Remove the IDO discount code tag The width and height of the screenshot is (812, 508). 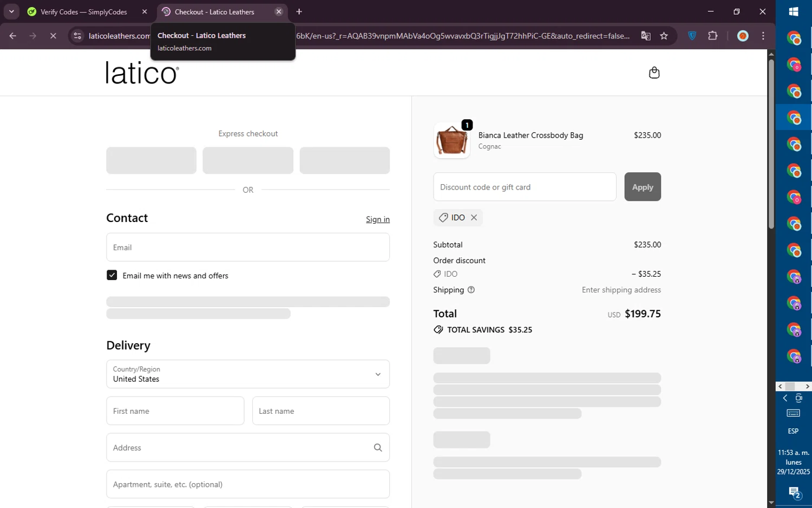point(474,217)
